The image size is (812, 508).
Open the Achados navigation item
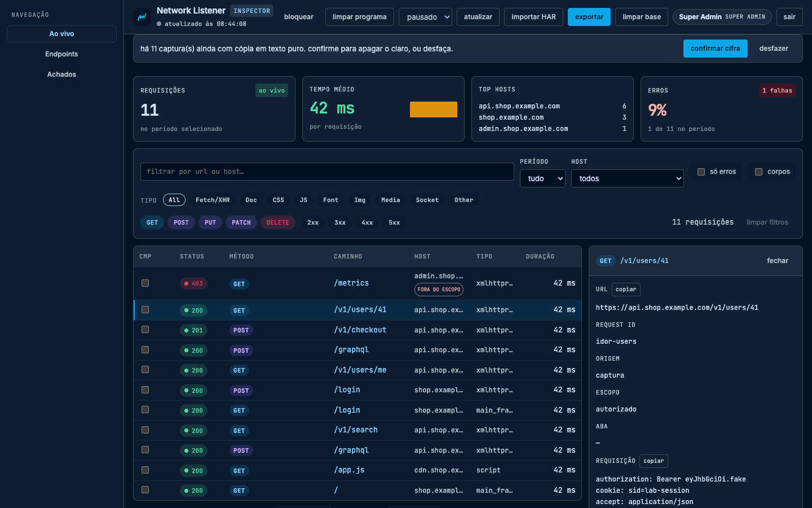click(61, 75)
